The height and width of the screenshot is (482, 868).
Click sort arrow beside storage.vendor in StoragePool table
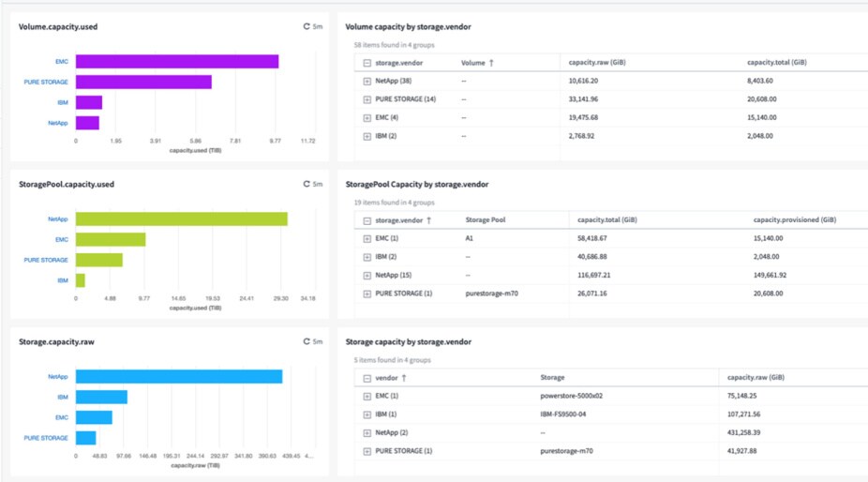(x=428, y=220)
